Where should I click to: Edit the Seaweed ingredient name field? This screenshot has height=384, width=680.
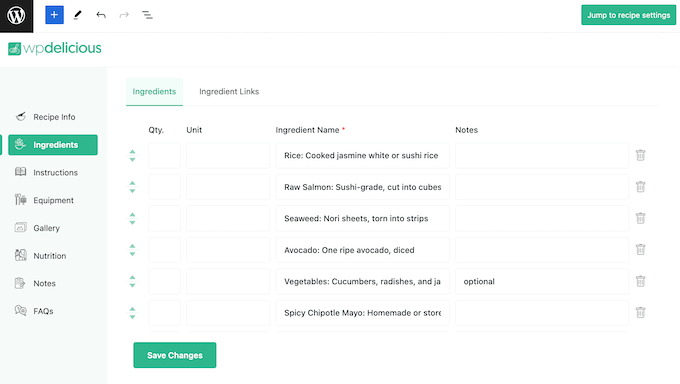point(363,218)
